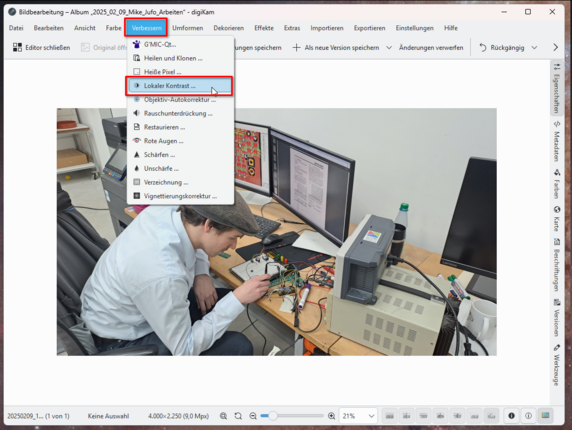Open the Extras menu
This screenshot has width=572, height=430.
click(292, 28)
